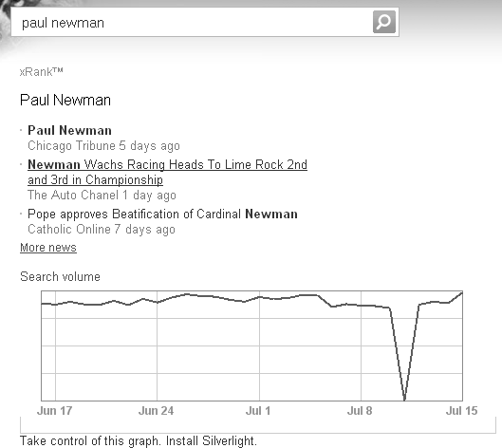Open the Paul Newman heading result
Viewport: 502px width, 448px height.
click(65, 100)
